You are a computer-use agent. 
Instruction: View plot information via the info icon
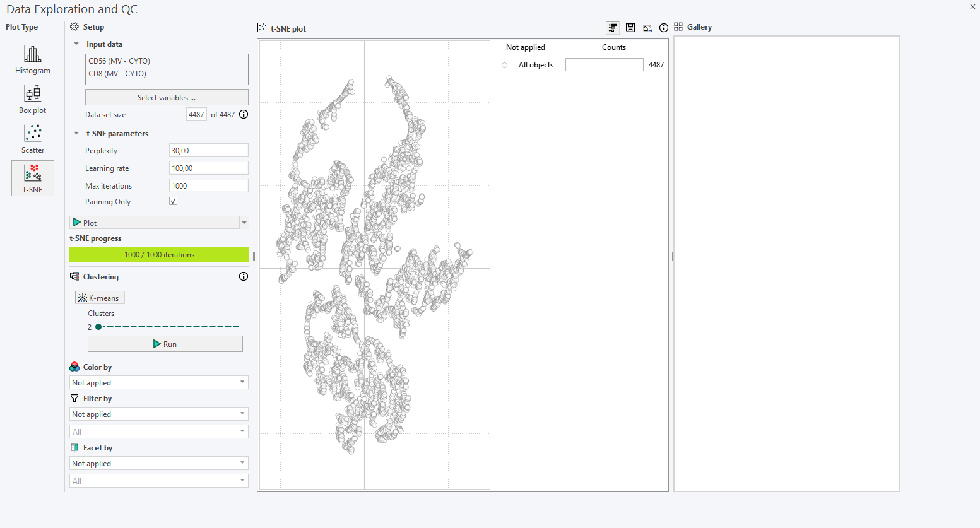click(663, 28)
